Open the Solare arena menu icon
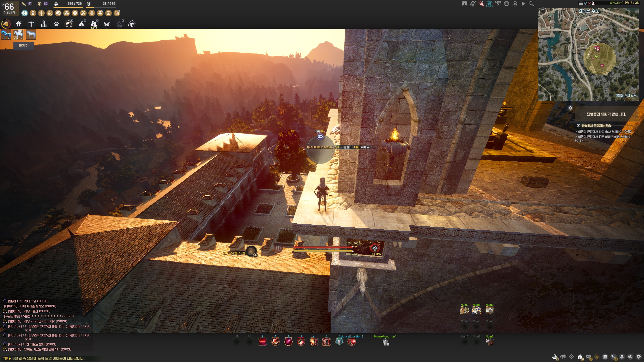Viewport: 644px width, 362px height. (489, 4)
